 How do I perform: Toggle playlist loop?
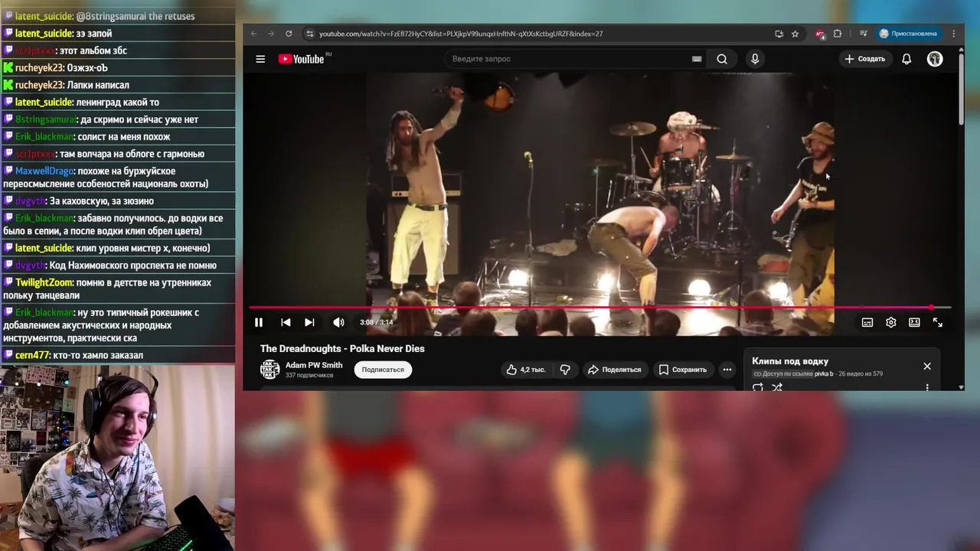(758, 387)
